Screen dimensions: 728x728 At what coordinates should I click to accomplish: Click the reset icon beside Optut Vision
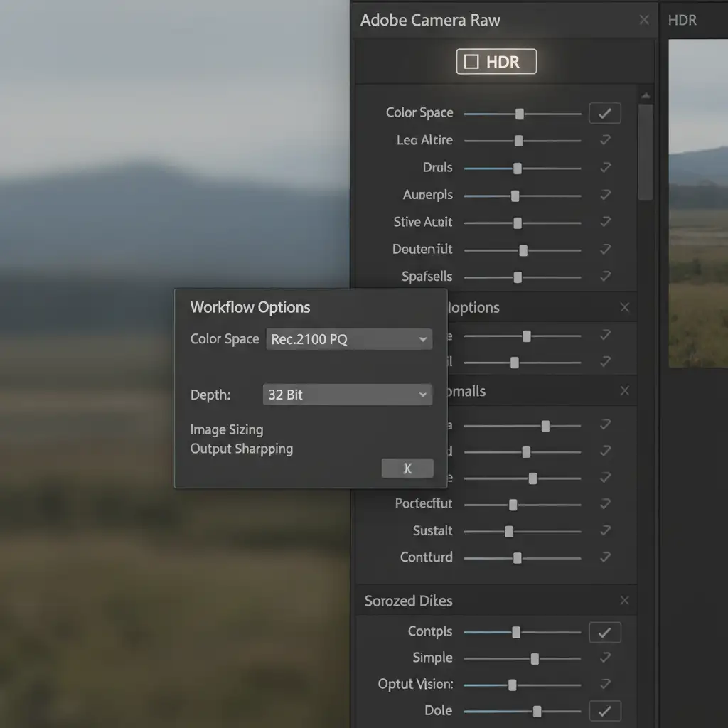click(x=605, y=684)
